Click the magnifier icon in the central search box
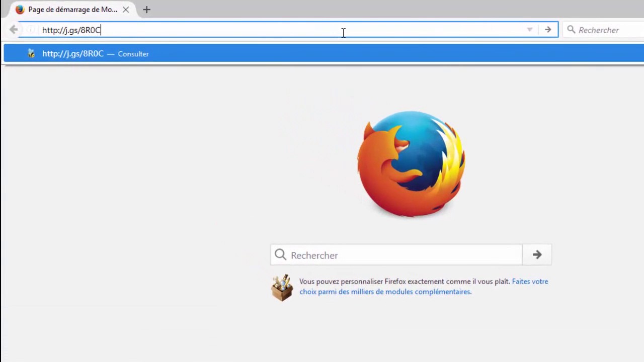Screen dimensions: 644x362 click(280, 255)
